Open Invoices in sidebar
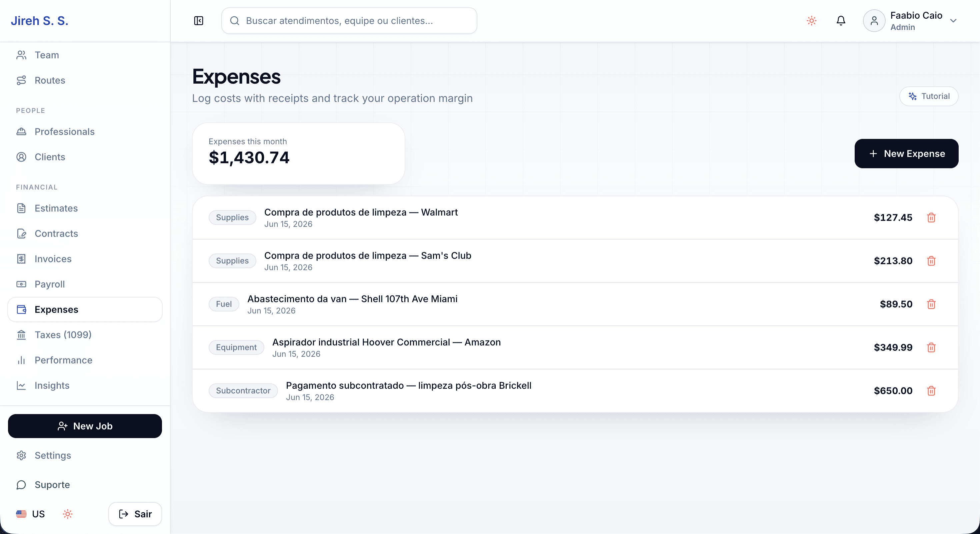The height and width of the screenshot is (534, 980). [x=85, y=259]
